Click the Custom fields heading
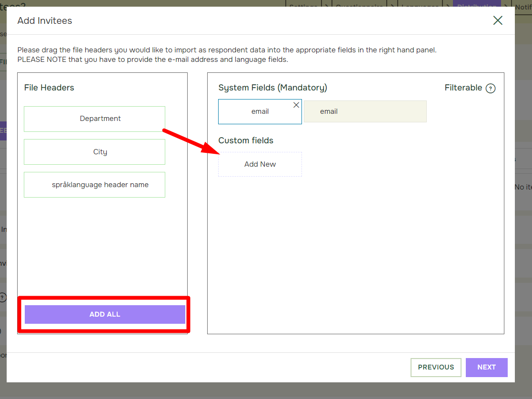This screenshot has height=399, width=532. tap(246, 140)
